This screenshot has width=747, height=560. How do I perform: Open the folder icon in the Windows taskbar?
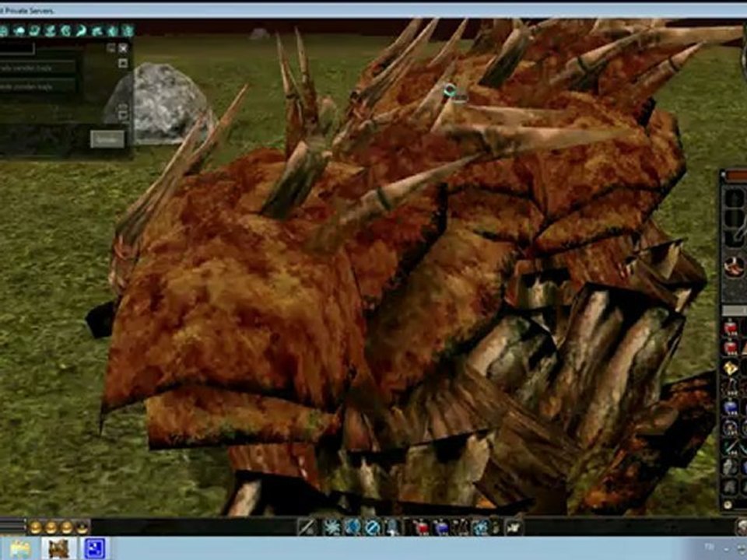pos(21,549)
